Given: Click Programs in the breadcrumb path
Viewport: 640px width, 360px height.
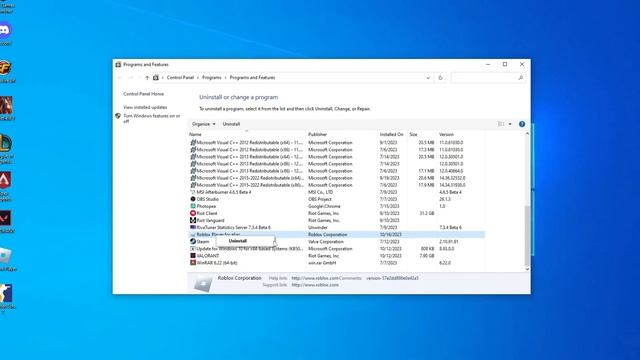Looking at the screenshot, I should [x=211, y=78].
